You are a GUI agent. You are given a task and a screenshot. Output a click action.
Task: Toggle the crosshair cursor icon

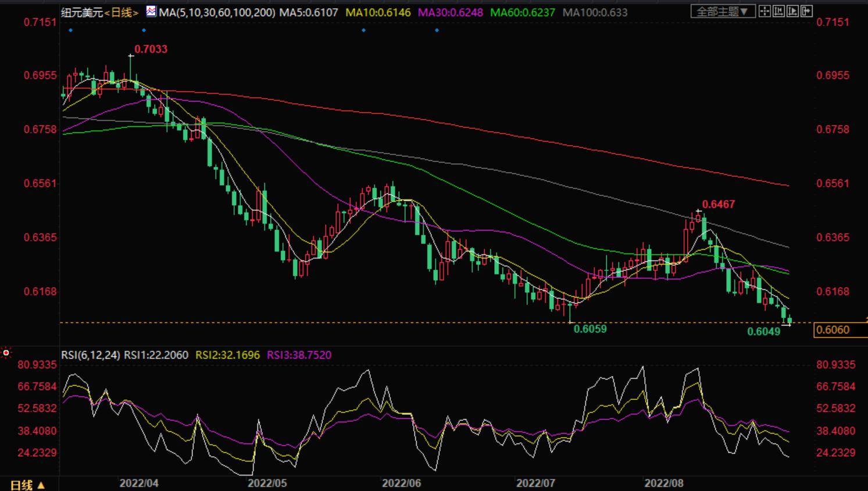765,11
